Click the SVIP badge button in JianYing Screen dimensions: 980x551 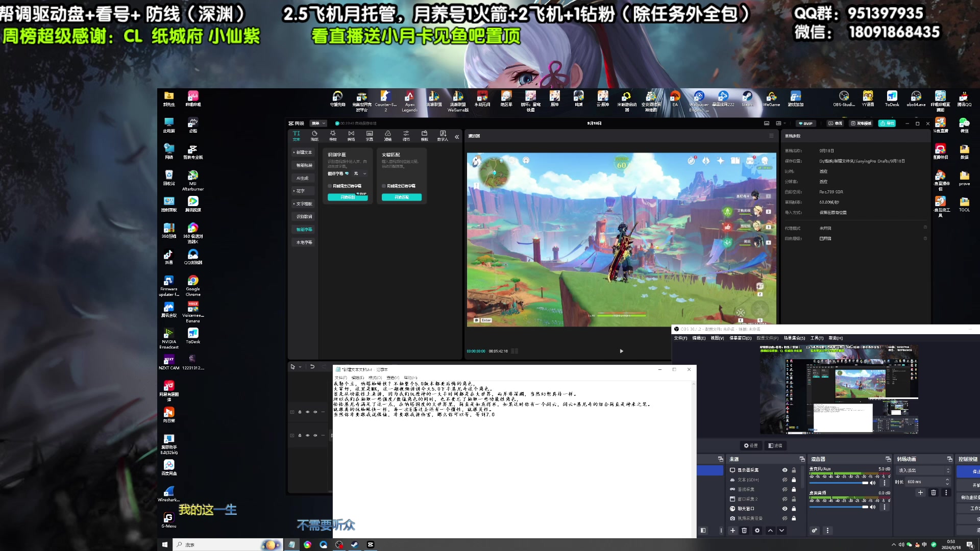805,123
